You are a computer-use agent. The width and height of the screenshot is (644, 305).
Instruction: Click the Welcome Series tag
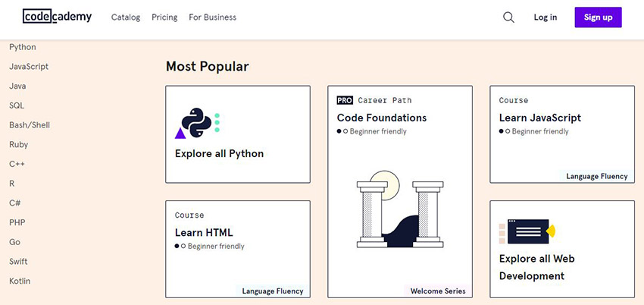tap(438, 291)
